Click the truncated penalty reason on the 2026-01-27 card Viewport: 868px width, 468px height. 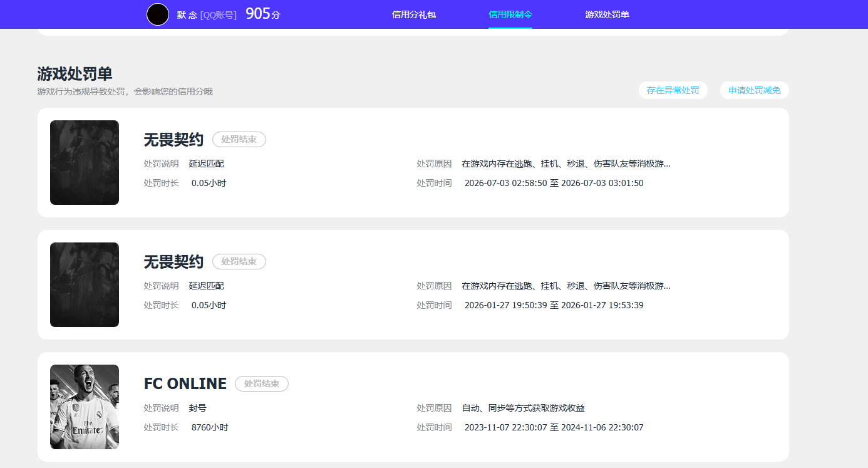click(566, 286)
